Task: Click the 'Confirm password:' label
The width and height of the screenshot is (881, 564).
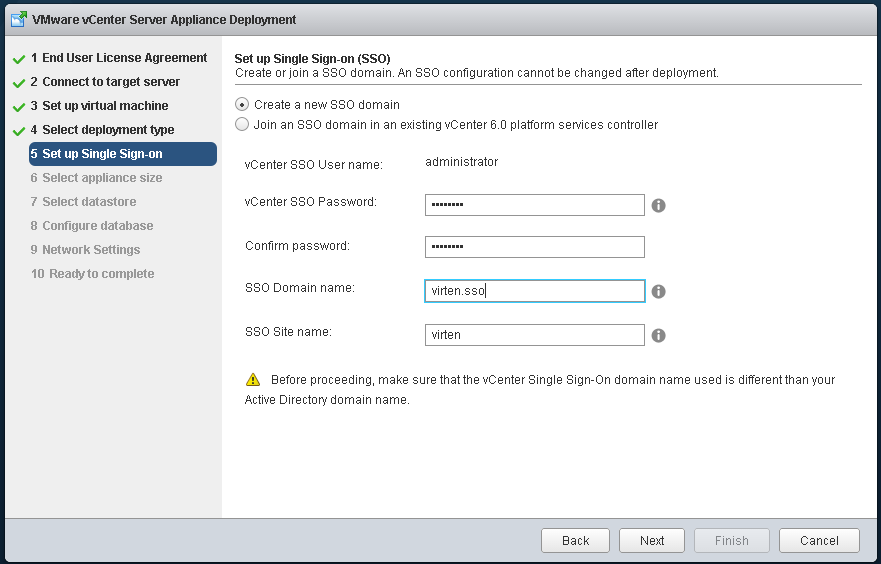Action: (x=297, y=246)
